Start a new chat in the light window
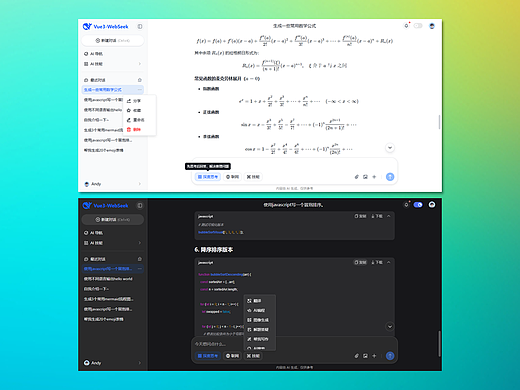The width and height of the screenshot is (520, 390). tap(113, 41)
